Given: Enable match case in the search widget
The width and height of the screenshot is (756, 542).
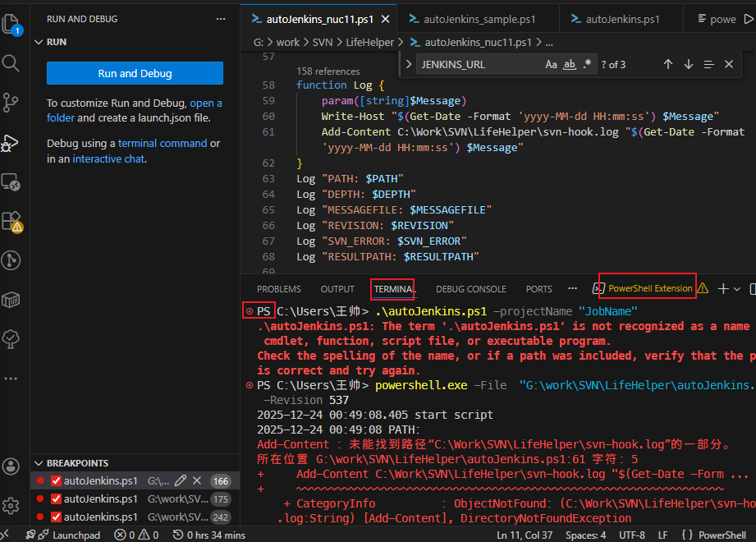Looking at the screenshot, I should (x=551, y=63).
